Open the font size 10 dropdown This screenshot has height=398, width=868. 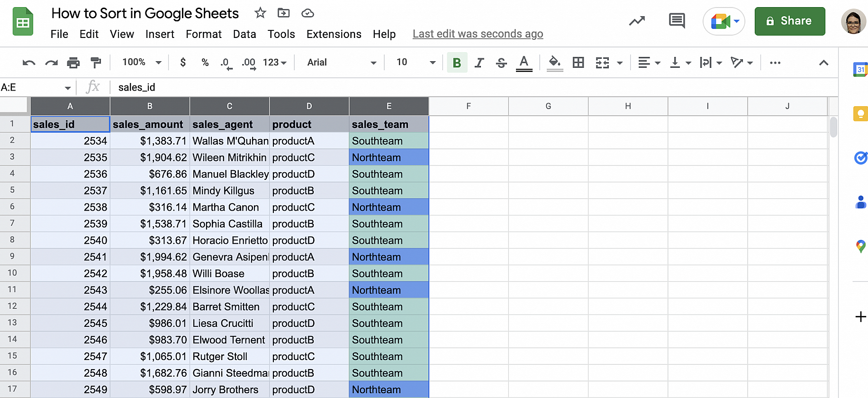[416, 63]
